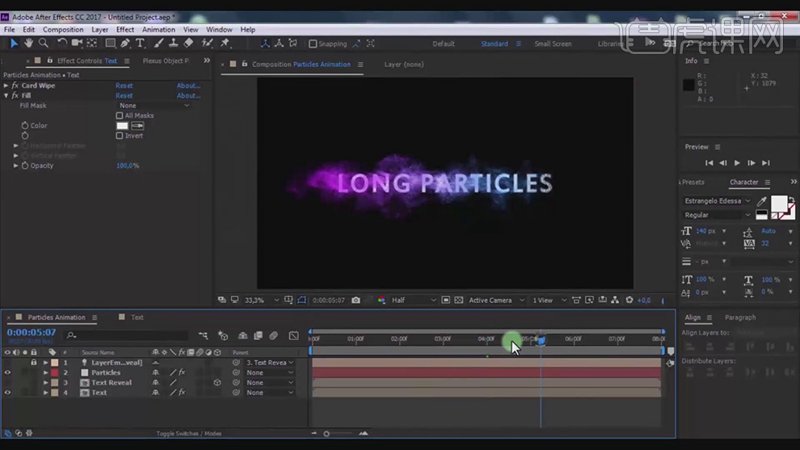This screenshot has width=800, height=450.
Task: Select the Zoom magnifier tool
Action: point(44,43)
